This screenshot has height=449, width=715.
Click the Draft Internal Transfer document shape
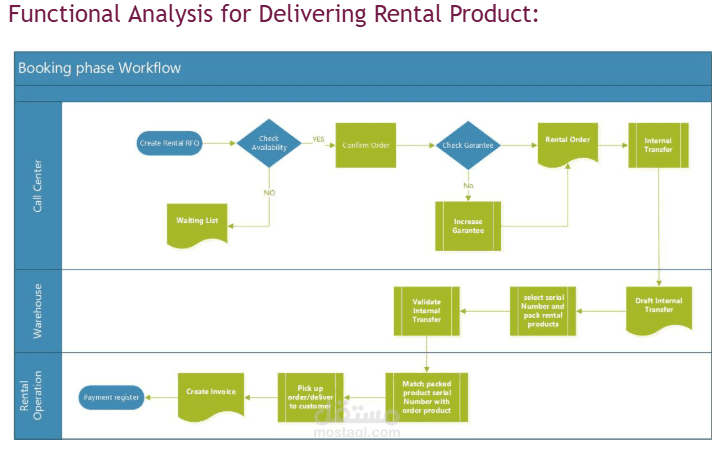click(659, 310)
